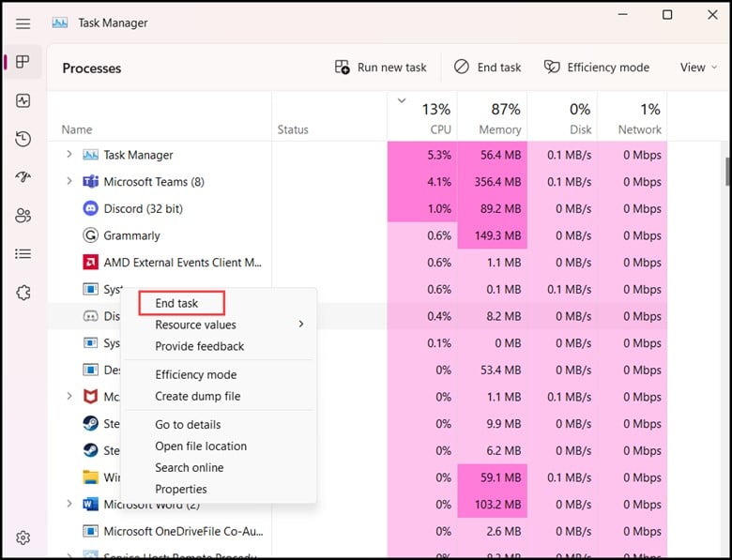Open the Performance sidebar tab
The width and height of the screenshot is (732, 560).
[23, 100]
